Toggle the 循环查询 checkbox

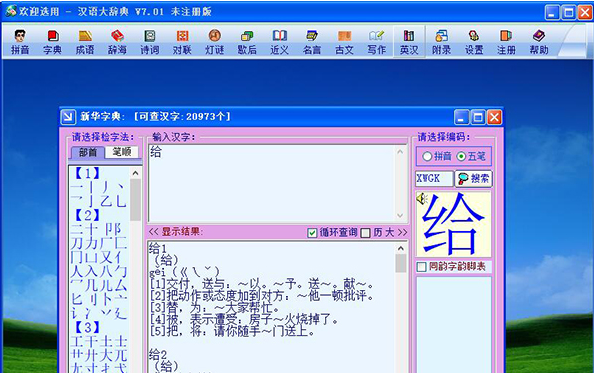pos(312,233)
